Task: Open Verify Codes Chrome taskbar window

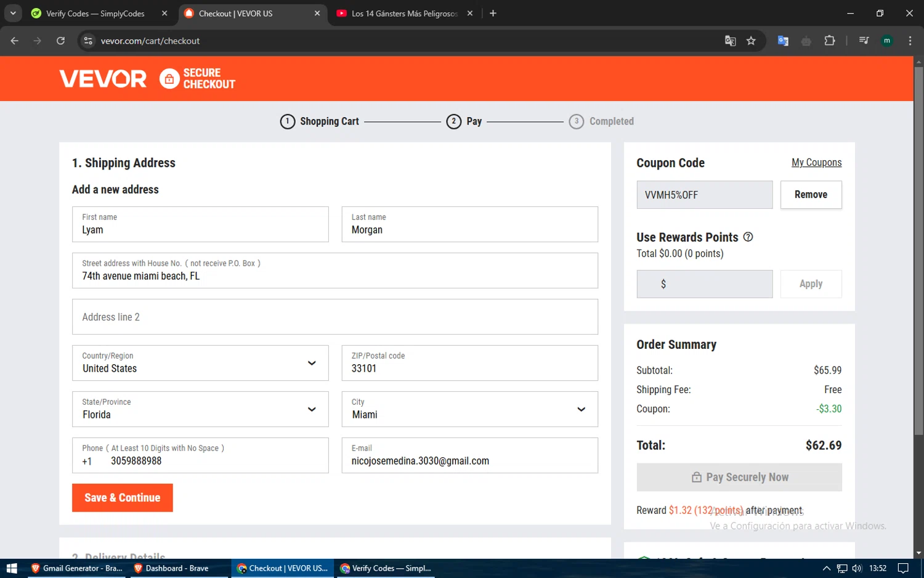Action: coord(386,568)
